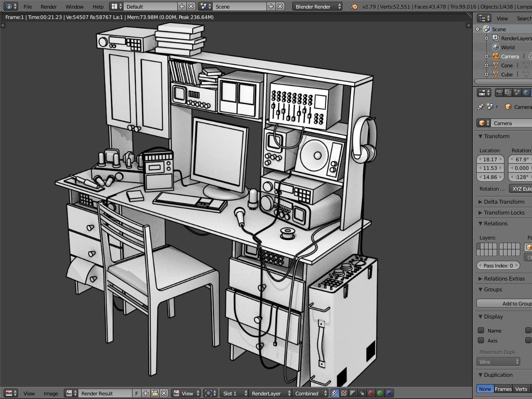Delete the Default screen layout

point(191,6)
